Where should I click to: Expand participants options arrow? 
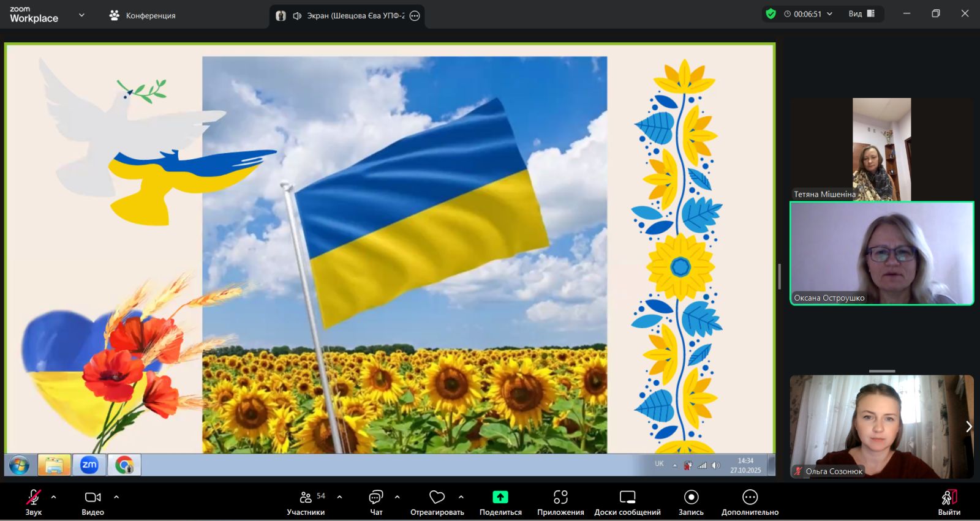[340, 497]
